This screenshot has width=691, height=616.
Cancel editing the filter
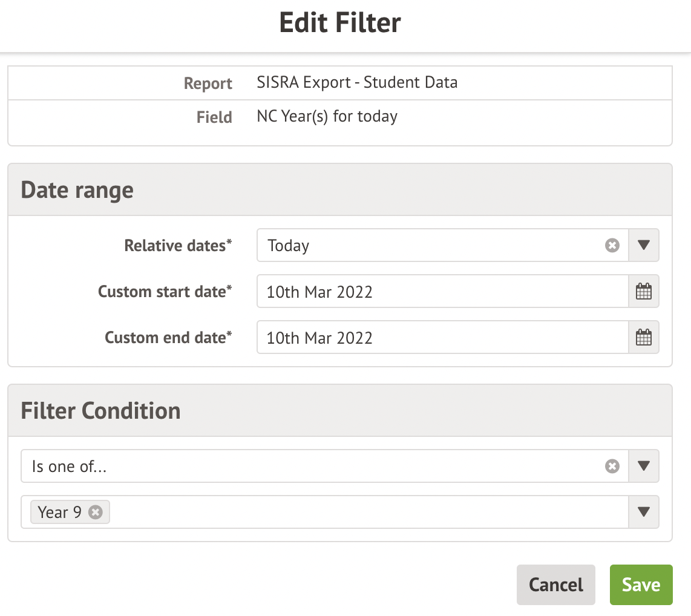tap(555, 585)
